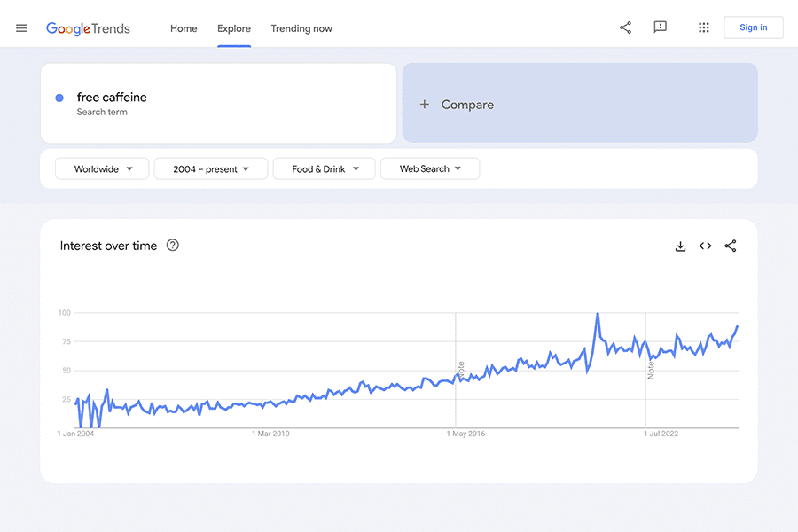Screen dimensions: 798x532
Task: Click the blue dot beside free caffeine
Action: [59, 98]
